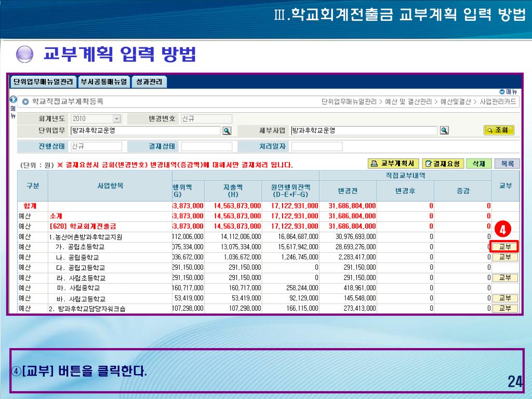Click the value 30,976,693,000 in 변경전
This screenshot has width=532, height=399.
pyautogui.click(x=355, y=237)
